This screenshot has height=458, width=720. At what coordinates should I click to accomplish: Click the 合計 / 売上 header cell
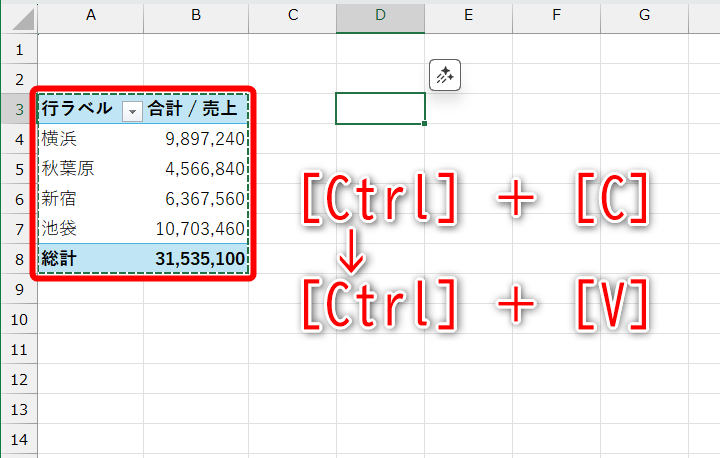(x=196, y=109)
